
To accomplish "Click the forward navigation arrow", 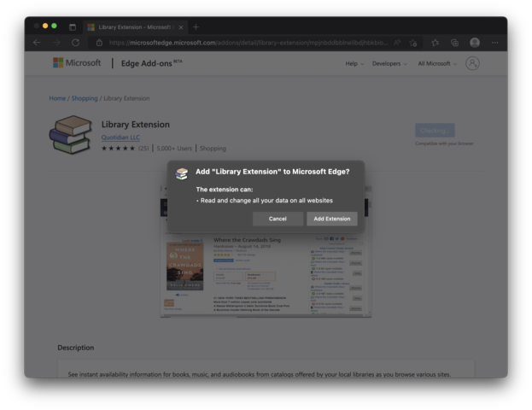I will 56,43.
